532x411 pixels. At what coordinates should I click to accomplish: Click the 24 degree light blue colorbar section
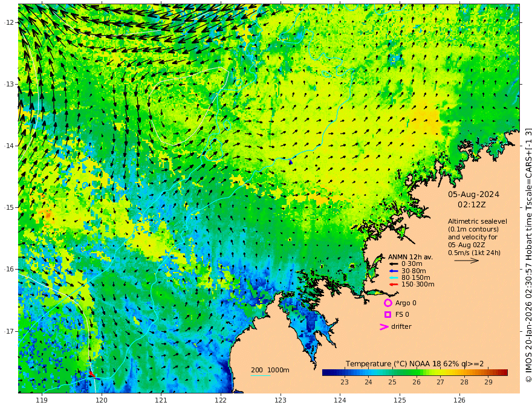pyautogui.click(x=368, y=372)
